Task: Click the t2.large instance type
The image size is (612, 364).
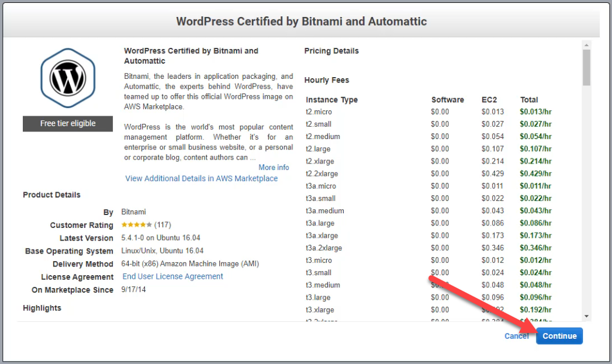Action: tap(318, 149)
